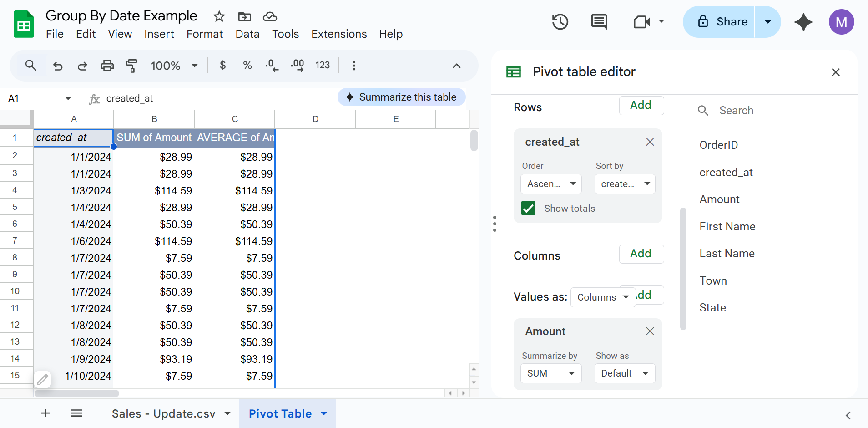The width and height of the screenshot is (868, 428).
Task: Format as currency with dollar icon
Action: 222,66
